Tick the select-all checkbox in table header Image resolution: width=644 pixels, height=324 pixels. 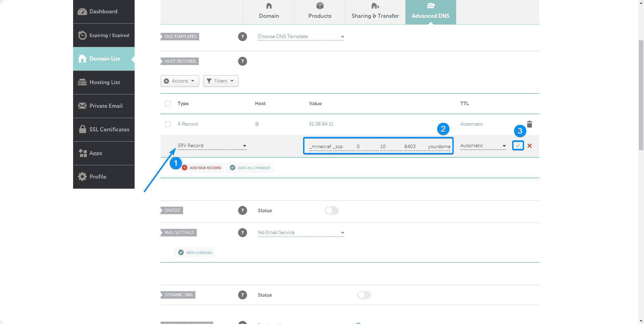click(168, 104)
